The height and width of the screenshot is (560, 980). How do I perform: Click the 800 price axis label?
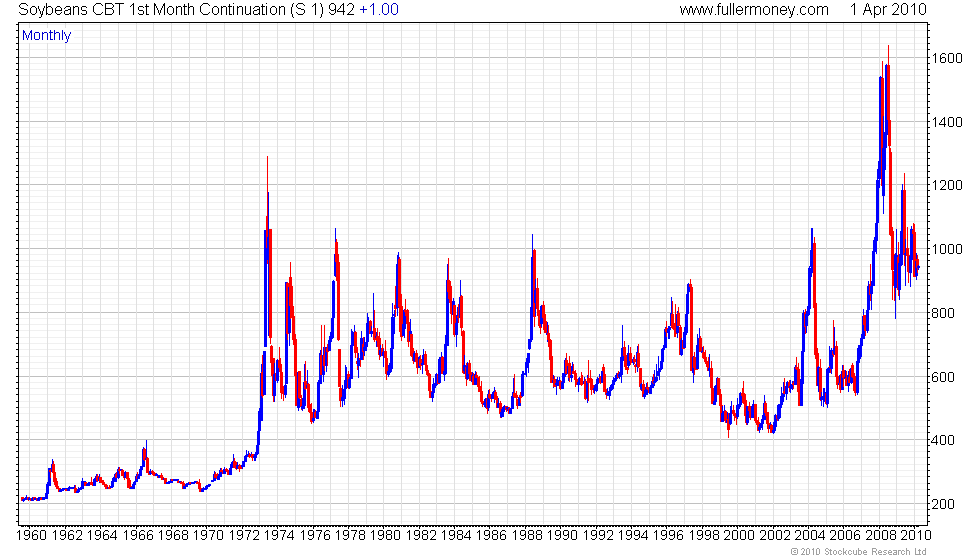point(943,313)
